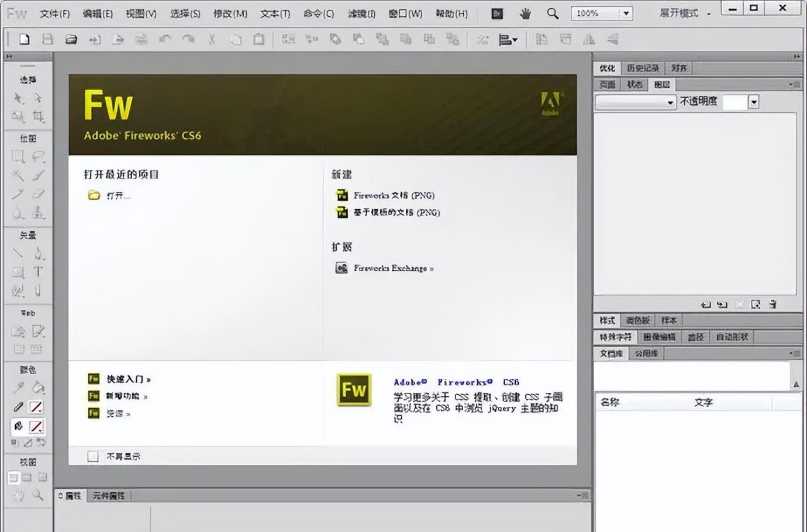Click the Open folder icon in the main toolbar
807x532 pixels.
[x=71, y=39]
